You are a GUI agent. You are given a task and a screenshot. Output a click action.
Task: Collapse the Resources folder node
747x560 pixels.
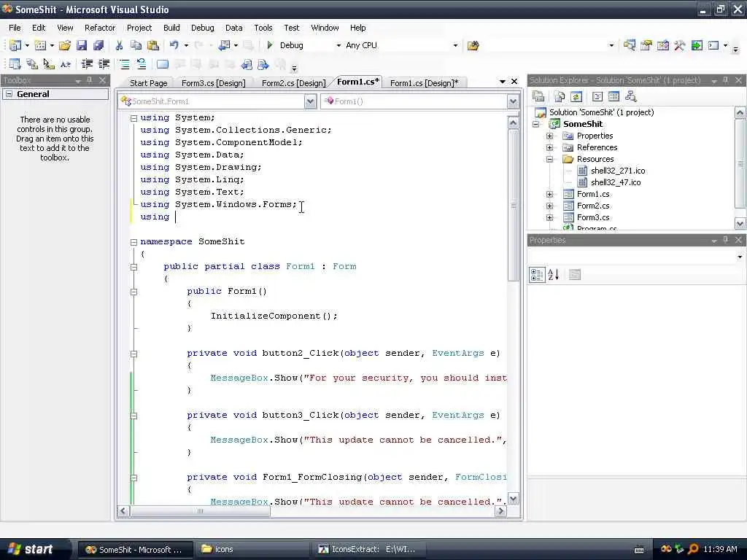(549, 159)
